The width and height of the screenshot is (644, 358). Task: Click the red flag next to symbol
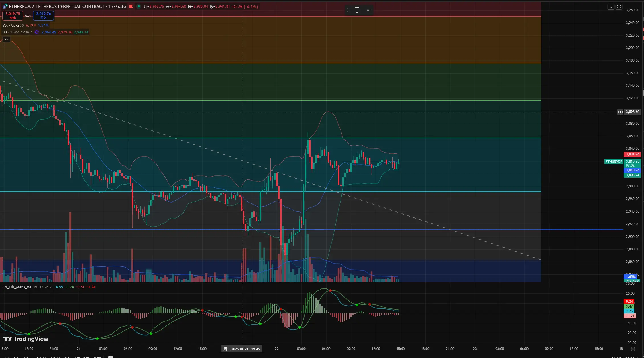[x=131, y=6]
